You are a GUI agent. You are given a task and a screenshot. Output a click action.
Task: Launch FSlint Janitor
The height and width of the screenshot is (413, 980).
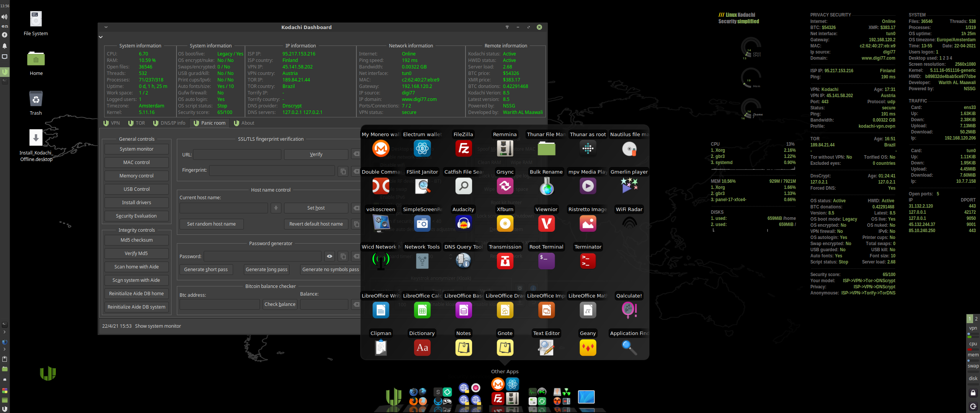point(422,186)
